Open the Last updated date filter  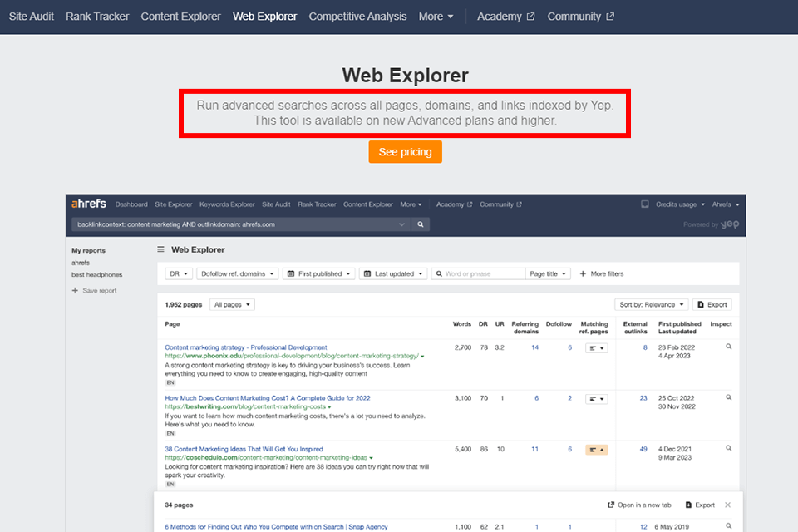pos(393,273)
